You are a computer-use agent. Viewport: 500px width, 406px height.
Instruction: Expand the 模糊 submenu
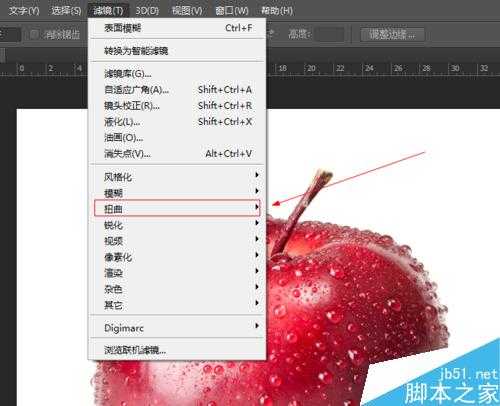177,193
